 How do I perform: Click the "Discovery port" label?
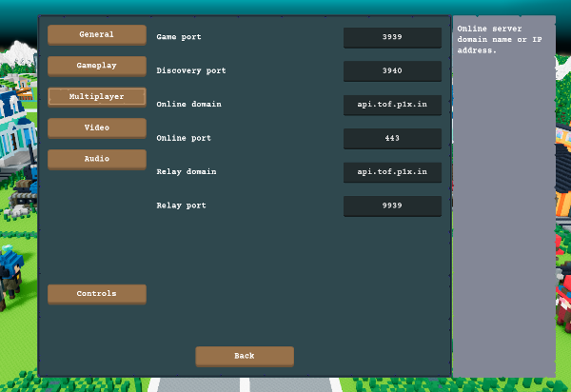click(x=191, y=71)
